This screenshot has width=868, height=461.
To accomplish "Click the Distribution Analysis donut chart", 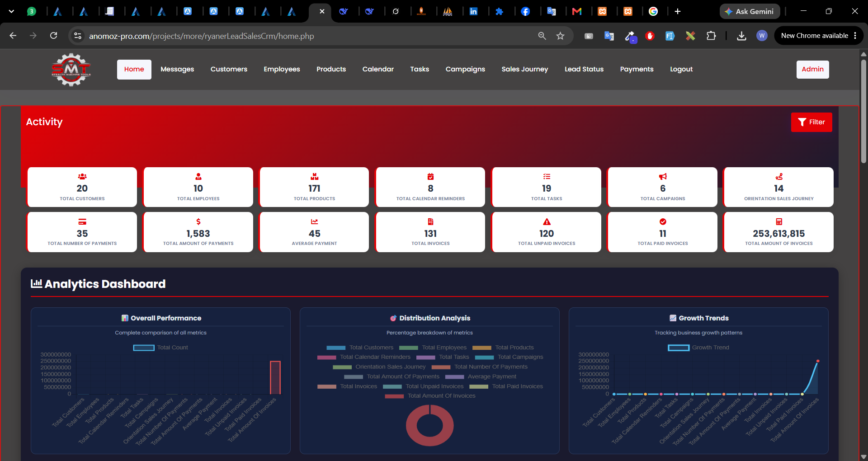I will click(x=429, y=425).
